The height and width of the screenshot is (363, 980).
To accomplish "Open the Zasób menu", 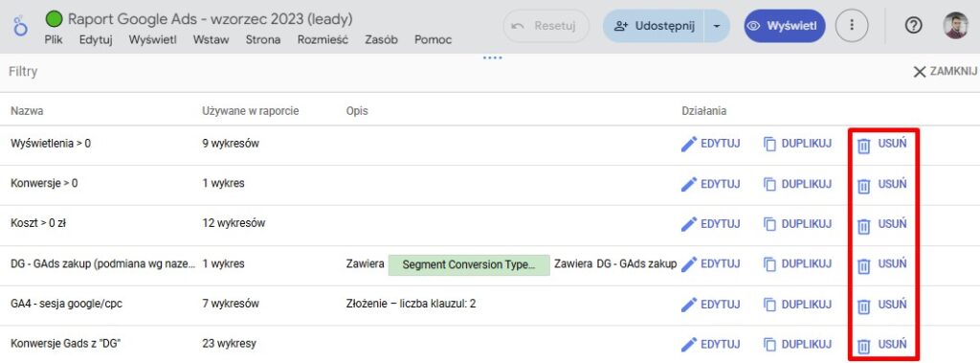I will tap(381, 40).
